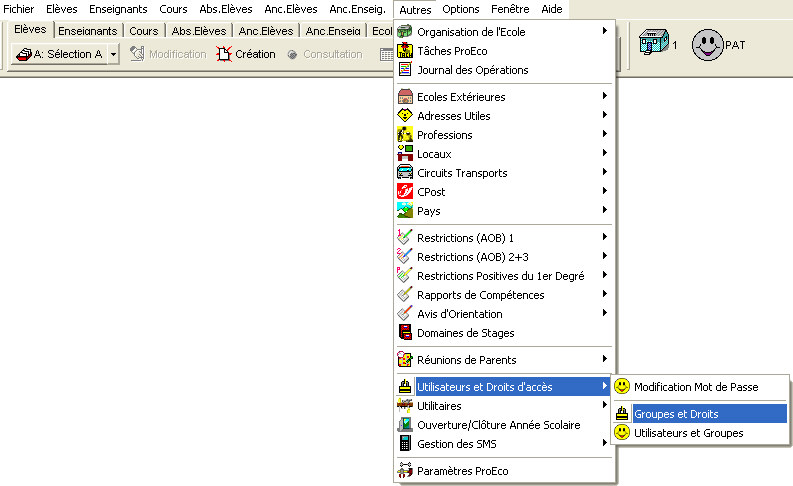
Task: Open the A: Sélection A dropdown arrow
Action: pyautogui.click(x=113, y=54)
